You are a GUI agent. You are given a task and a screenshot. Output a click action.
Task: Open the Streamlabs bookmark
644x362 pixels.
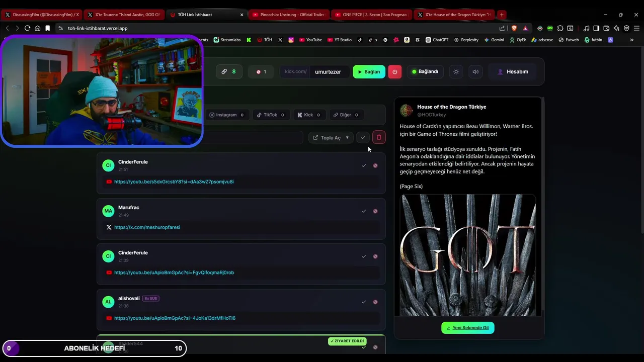227,40
